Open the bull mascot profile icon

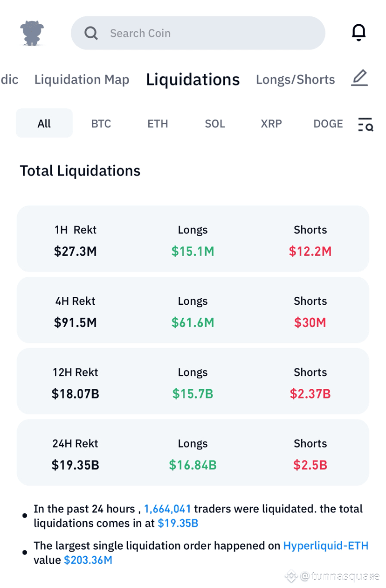coord(32,33)
